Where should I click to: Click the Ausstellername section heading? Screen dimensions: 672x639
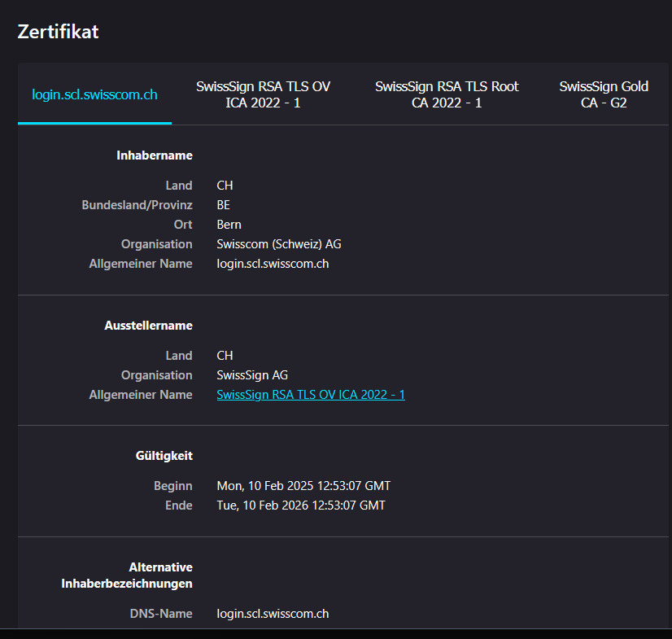[x=148, y=325]
